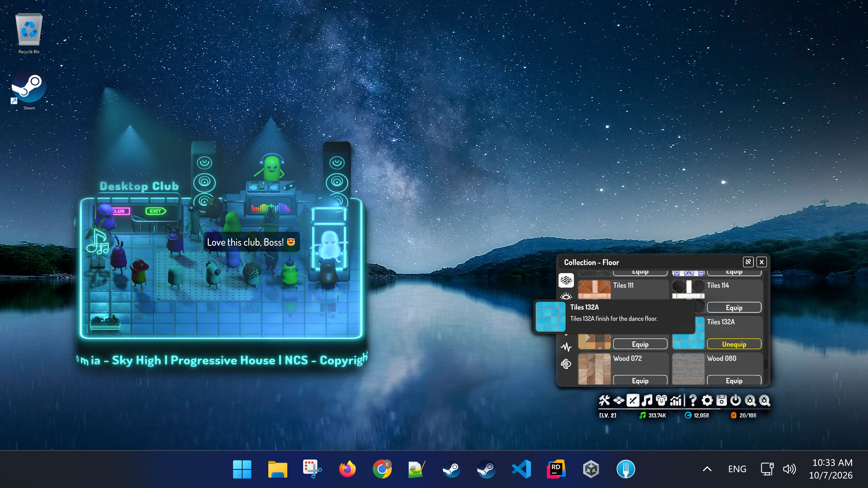Viewport: 868px width, 488px height.
Task: Select the pulse waveform category in Collection sidebar
Action: pyautogui.click(x=566, y=347)
